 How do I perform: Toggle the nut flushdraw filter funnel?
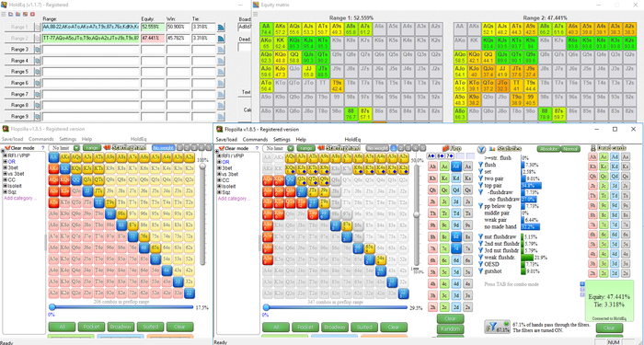[481, 236]
